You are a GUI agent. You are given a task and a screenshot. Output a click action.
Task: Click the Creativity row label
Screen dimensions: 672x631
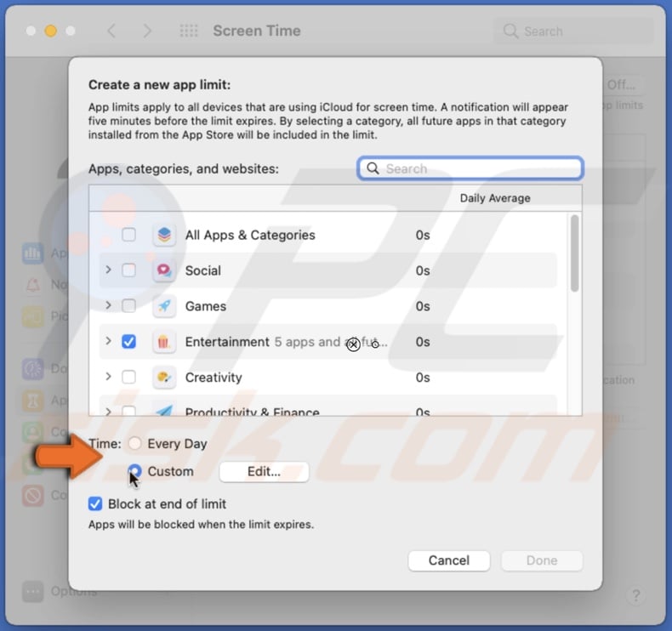pos(214,378)
